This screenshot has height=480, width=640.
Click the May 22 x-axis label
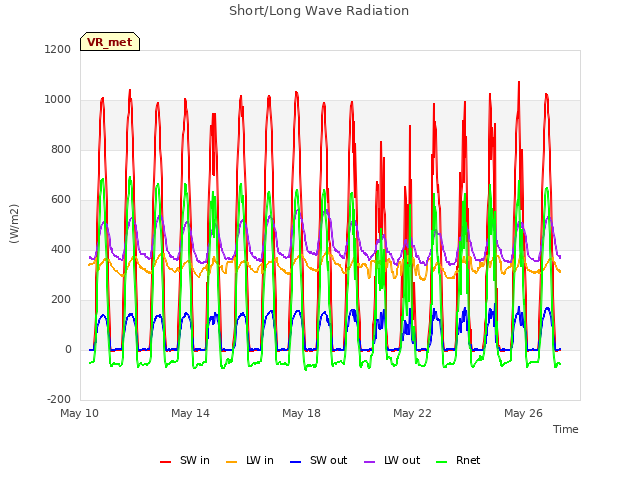412,413
